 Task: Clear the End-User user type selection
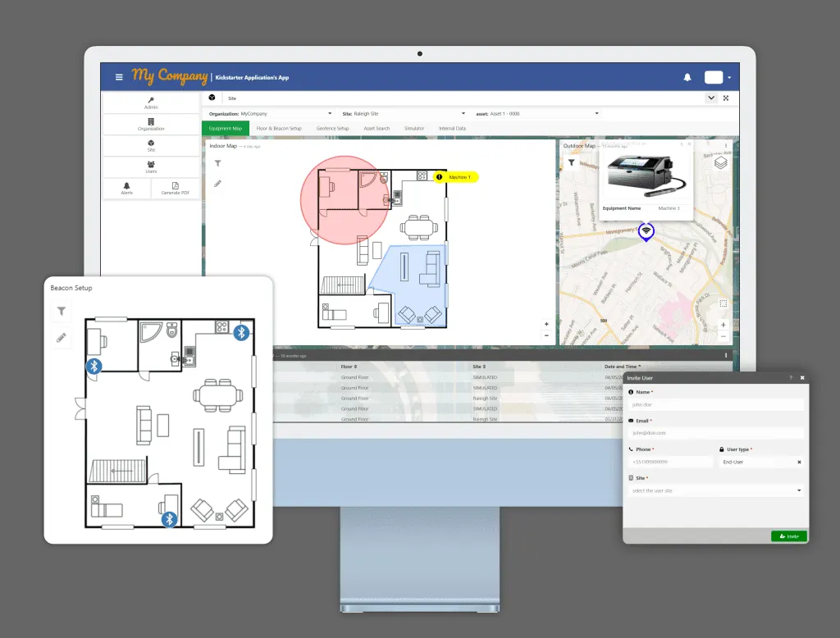tap(799, 463)
